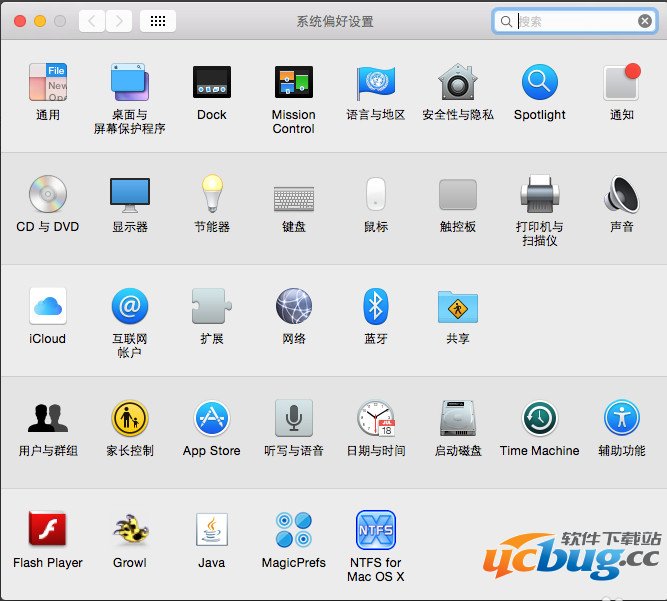The height and width of the screenshot is (601, 667).
Task: Open 网络 network settings
Action: (293, 306)
